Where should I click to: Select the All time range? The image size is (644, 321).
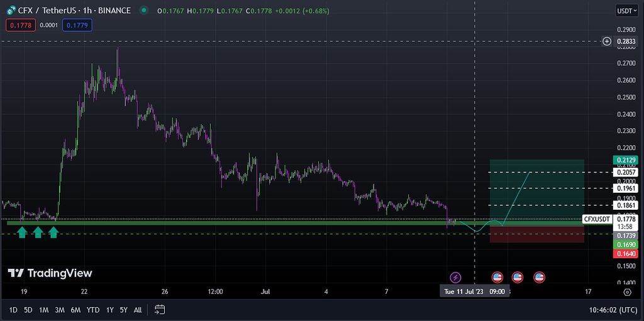click(138, 310)
